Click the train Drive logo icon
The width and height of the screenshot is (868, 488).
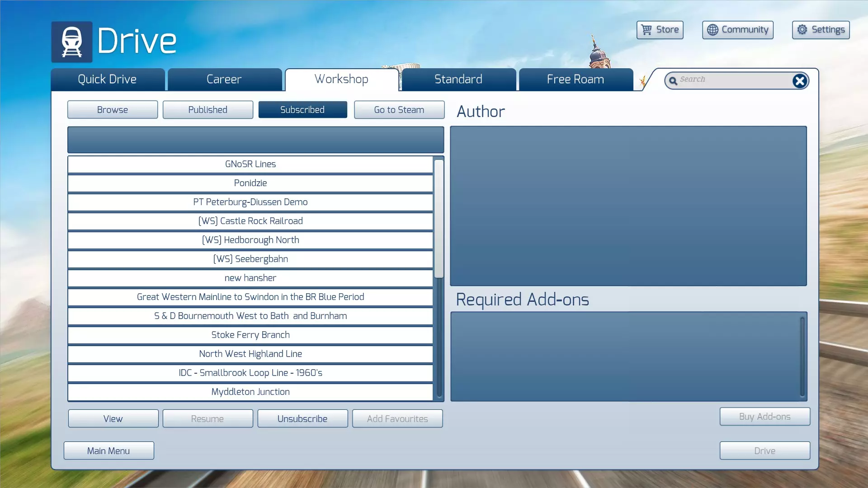(x=71, y=42)
